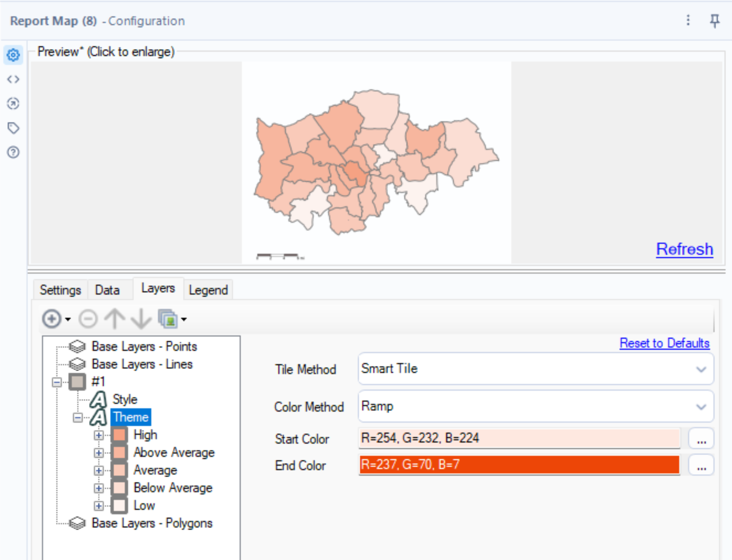Click the open example icon in the sidebar
Screen dimensions: 732x560
point(13,103)
